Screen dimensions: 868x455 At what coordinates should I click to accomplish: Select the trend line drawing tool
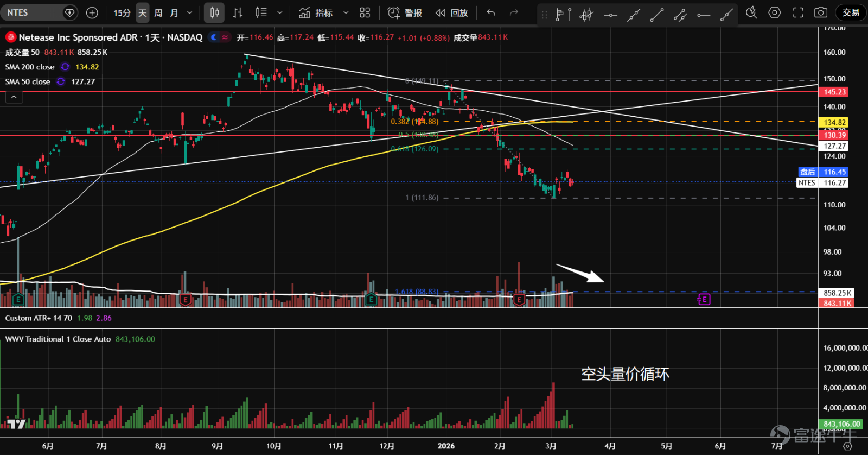tap(657, 15)
